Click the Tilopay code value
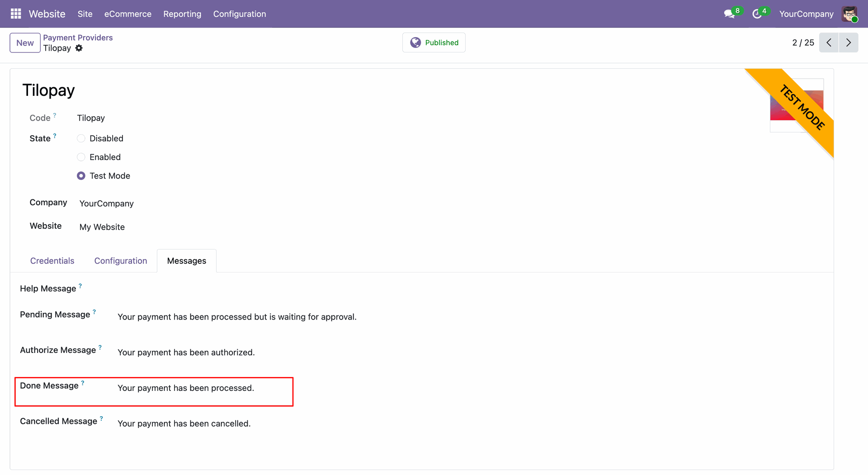This screenshot has height=475, width=868. (91, 118)
